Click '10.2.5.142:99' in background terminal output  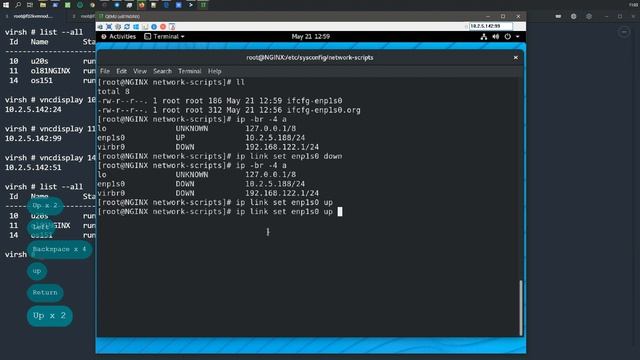pos(33,138)
